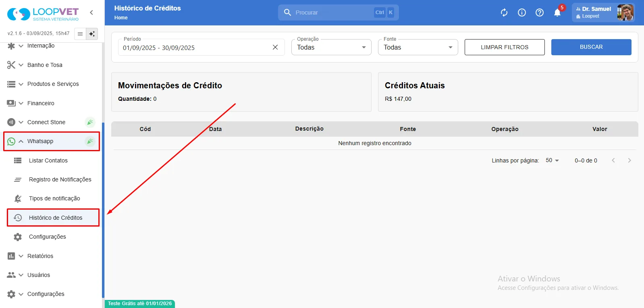The width and height of the screenshot is (644, 308).
Task: Click Dr. Samuel's profile photo
Action: pyautogui.click(x=625, y=12)
